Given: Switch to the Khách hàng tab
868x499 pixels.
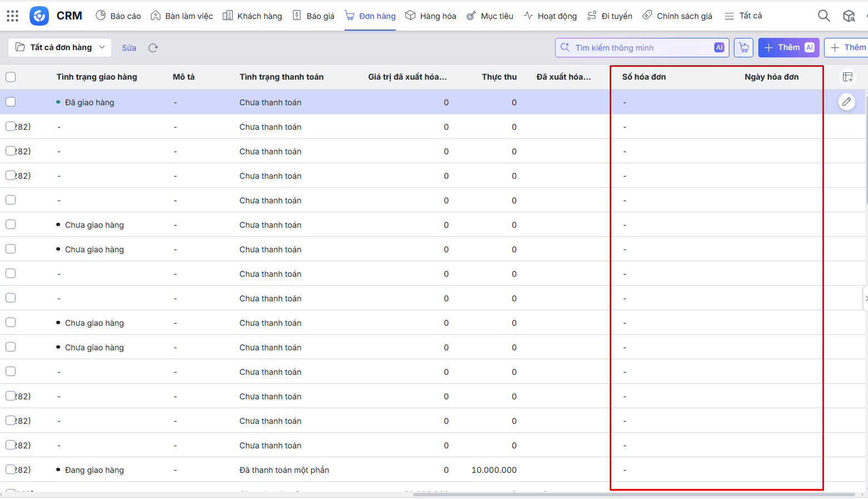Looking at the screenshot, I should tap(252, 16).
